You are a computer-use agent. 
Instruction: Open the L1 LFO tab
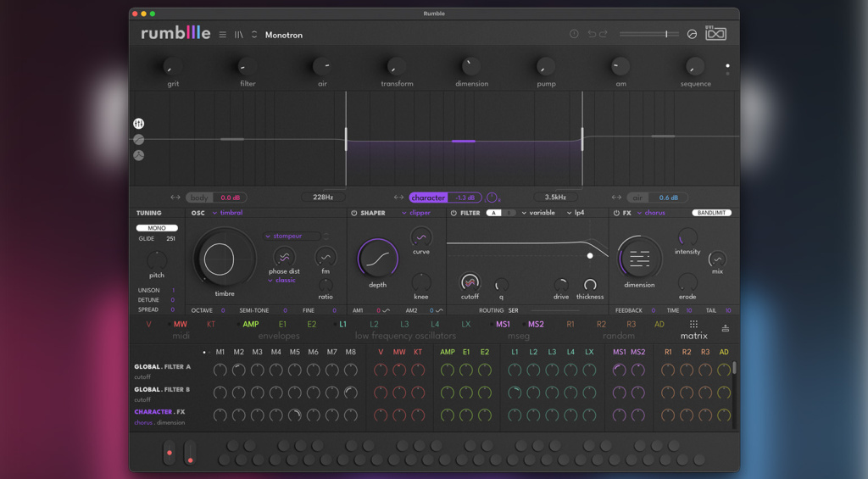coord(342,325)
